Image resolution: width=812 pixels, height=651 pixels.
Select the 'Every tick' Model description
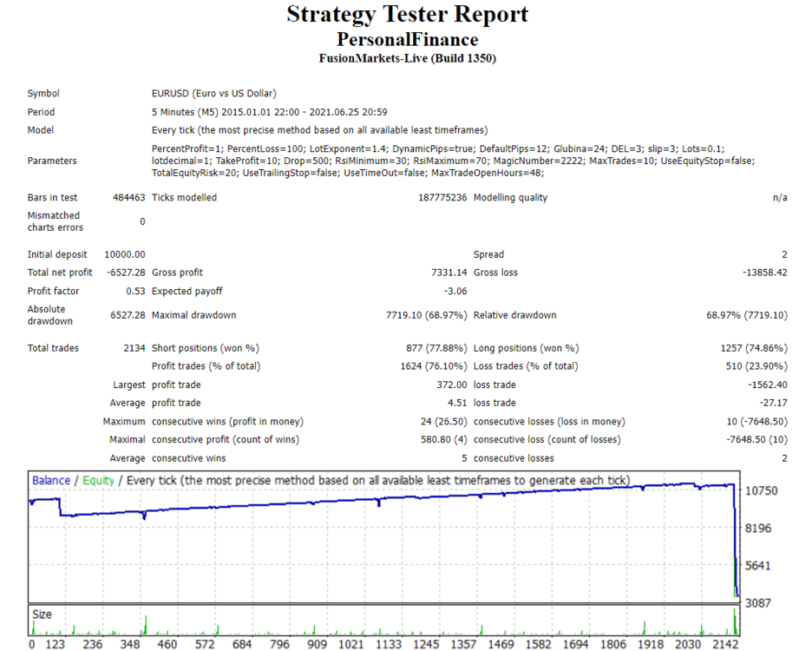coord(319,130)
